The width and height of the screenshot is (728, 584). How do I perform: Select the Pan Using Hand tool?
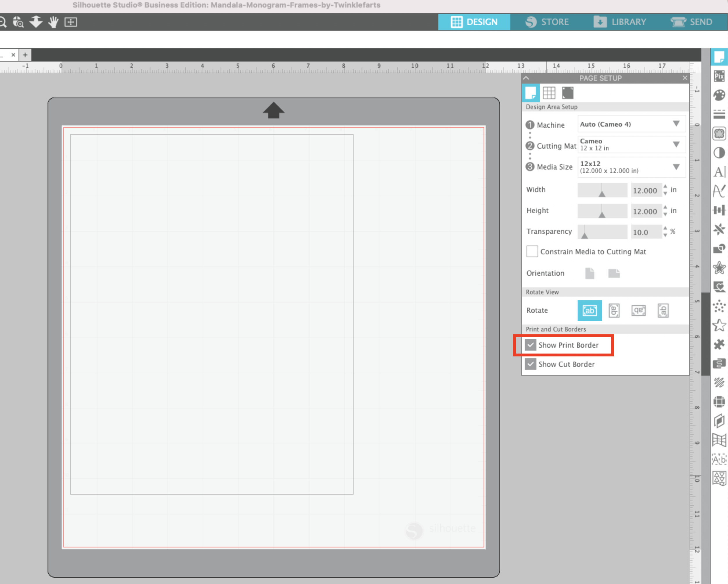point(53,22)
